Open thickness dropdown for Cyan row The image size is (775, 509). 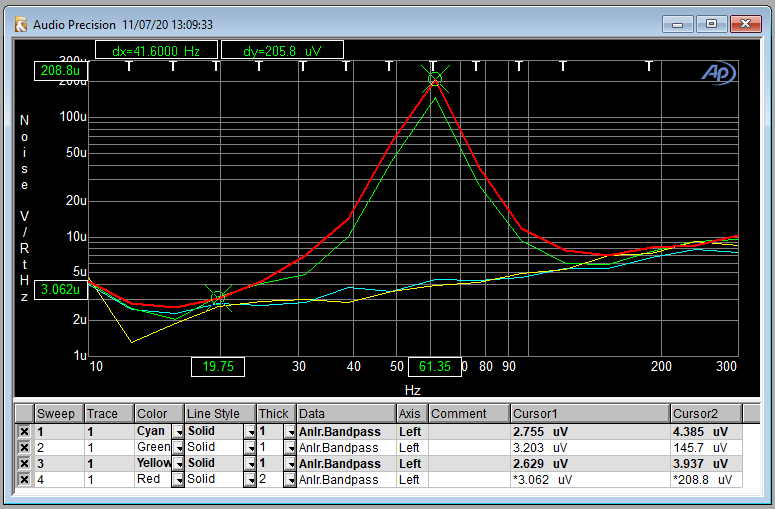tap(290, 431)
